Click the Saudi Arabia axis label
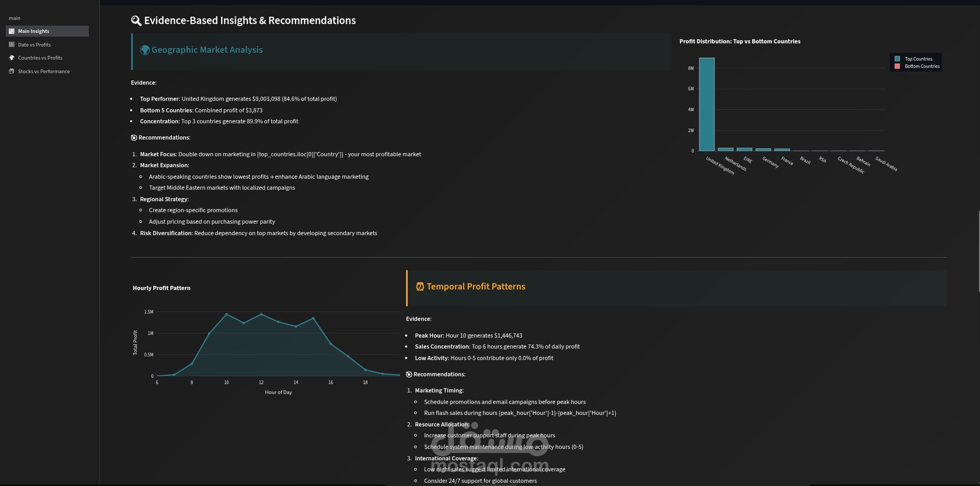This screenshot has height=486, width=980. pyautogui.click(x=886, y=164)
